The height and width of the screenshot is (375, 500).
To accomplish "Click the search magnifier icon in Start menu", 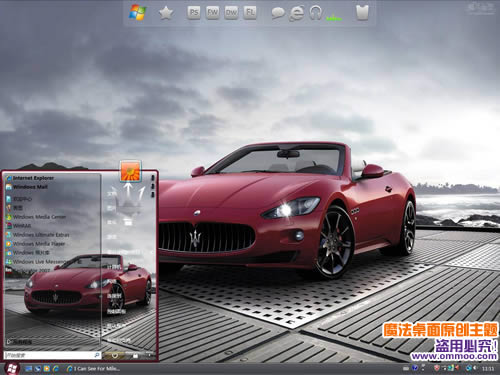I will click(x=97, y=355).
